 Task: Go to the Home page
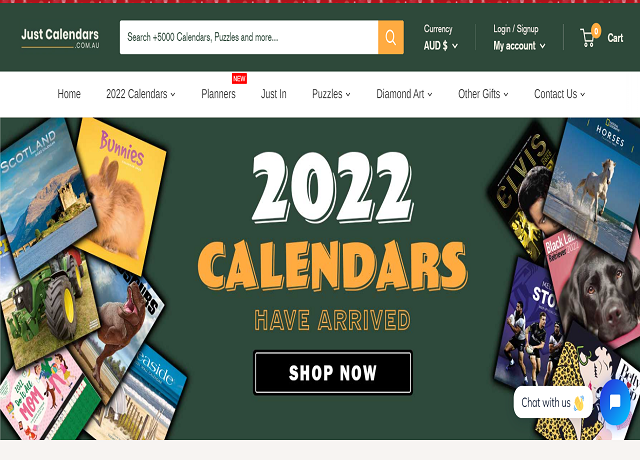(69, 94)
